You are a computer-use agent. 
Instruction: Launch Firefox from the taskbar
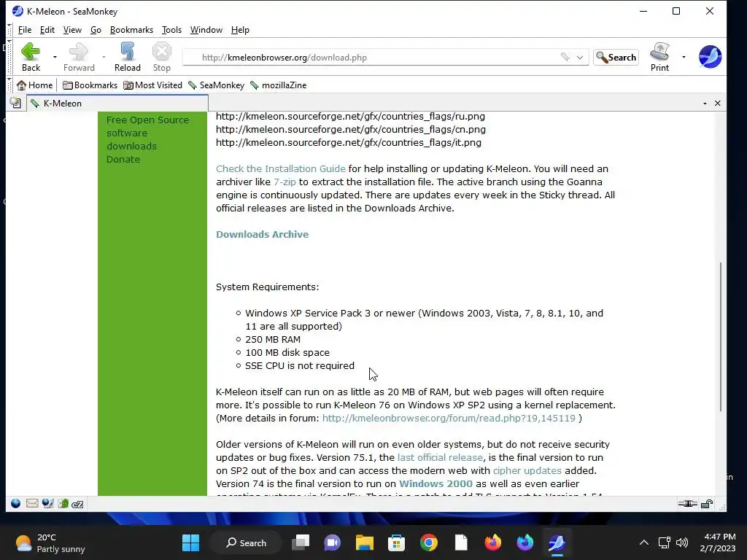point(493,542)
